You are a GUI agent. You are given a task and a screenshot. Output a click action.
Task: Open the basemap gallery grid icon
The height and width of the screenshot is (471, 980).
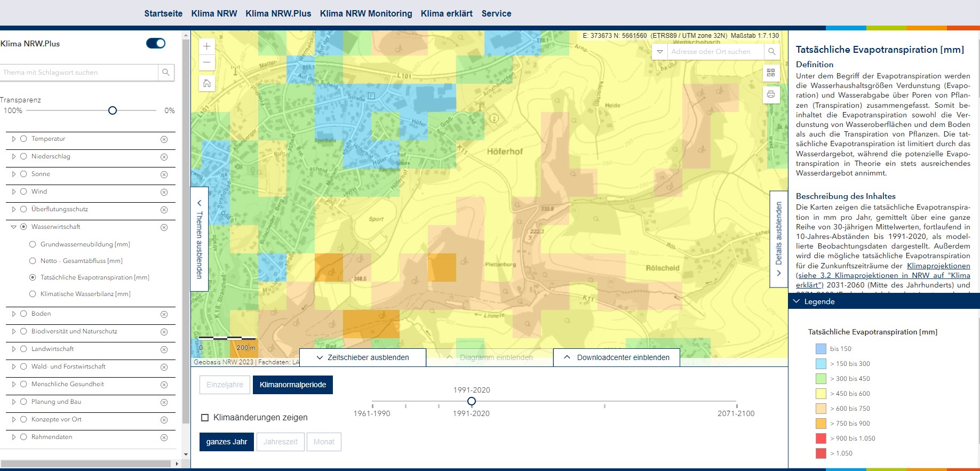(x=771, y=73)
